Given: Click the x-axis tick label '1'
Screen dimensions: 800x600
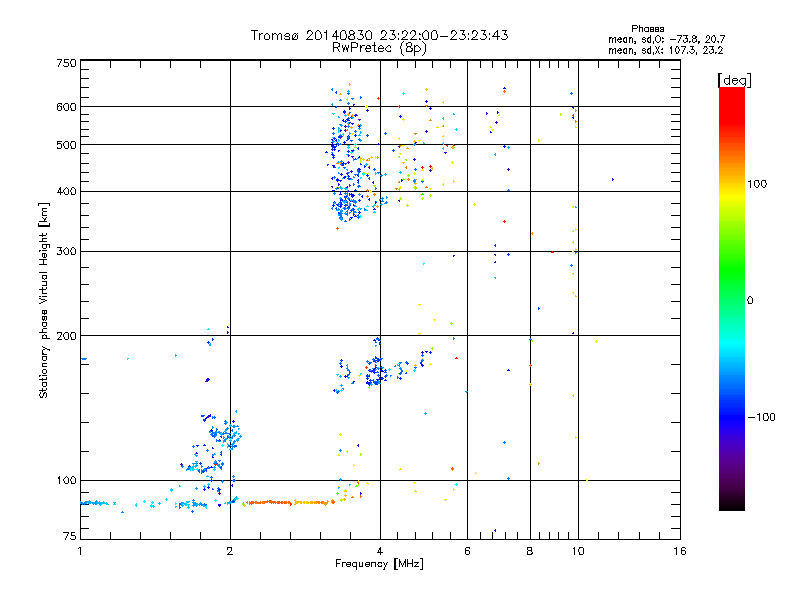Looking at the screenshot, I should pyautogui.click(x=80, y=551).
